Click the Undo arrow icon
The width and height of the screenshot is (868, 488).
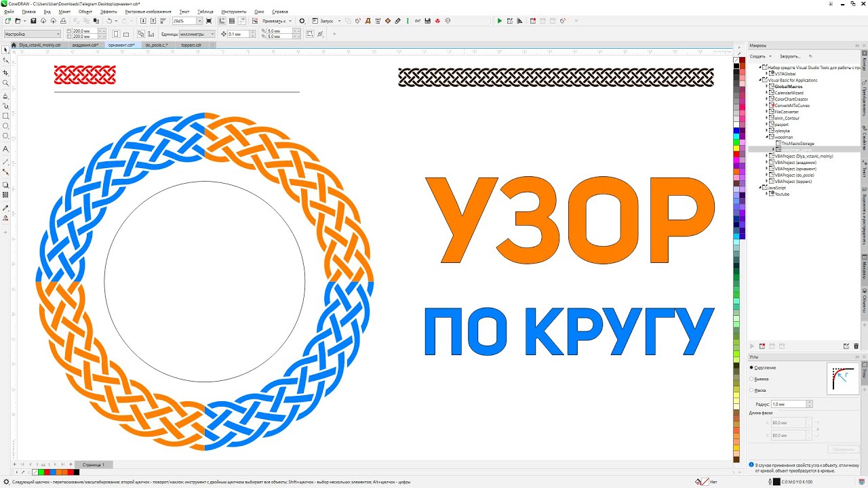pos(108,21)
